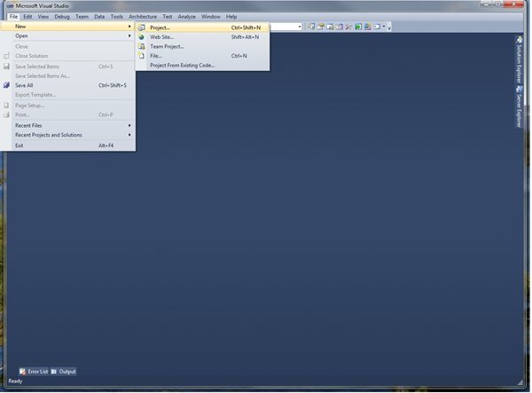
Task: Click the Ready status bar text
Action: point(15,381)
